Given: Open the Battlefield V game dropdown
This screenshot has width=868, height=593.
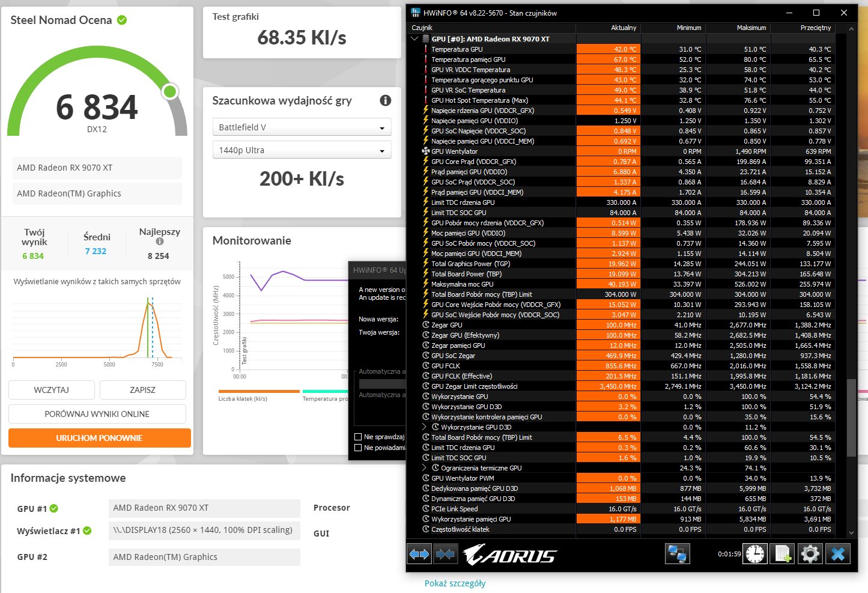Looking at the screenshot, I should (302, 127).
